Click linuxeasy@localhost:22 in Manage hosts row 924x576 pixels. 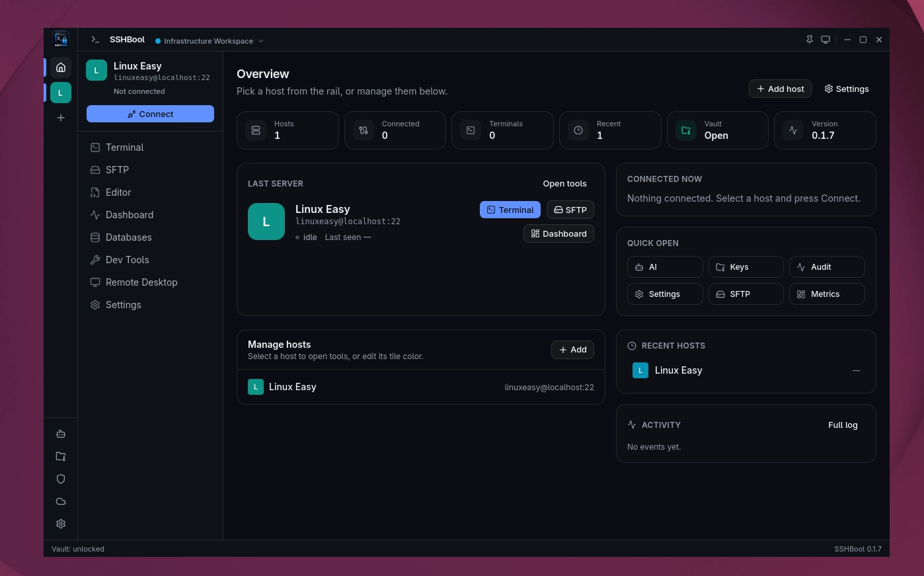tap(549, 388)
